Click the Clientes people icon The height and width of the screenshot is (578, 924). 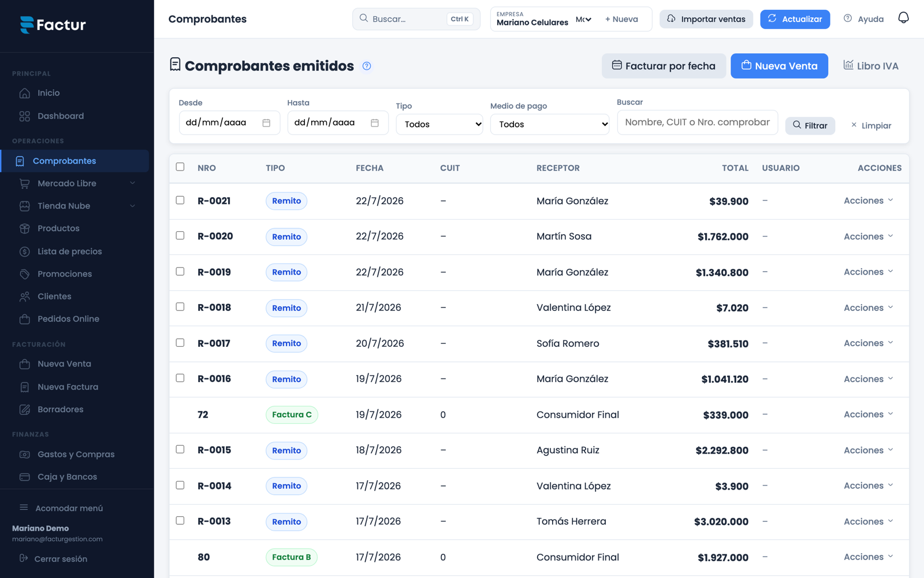pyautogui.click(x=24, y=297)
